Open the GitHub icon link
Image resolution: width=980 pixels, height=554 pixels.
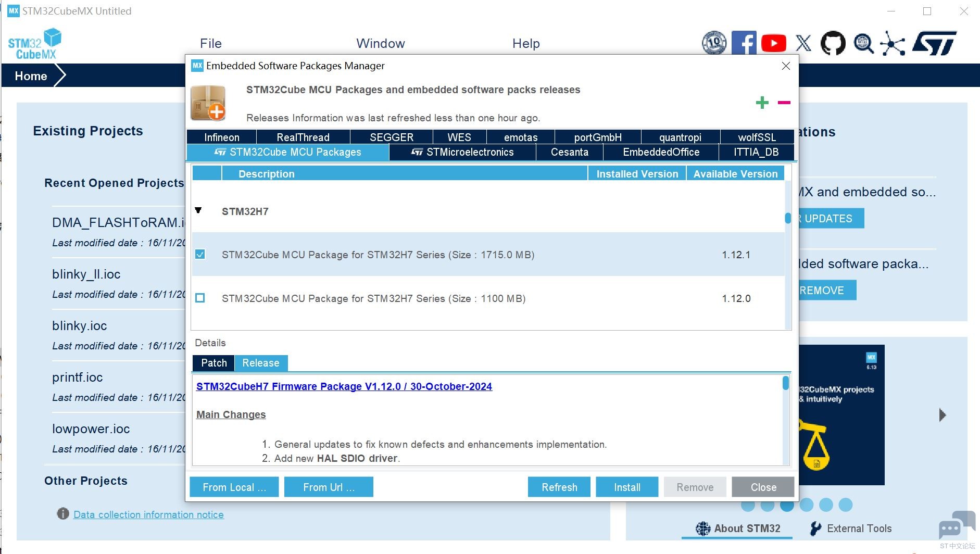833,43
